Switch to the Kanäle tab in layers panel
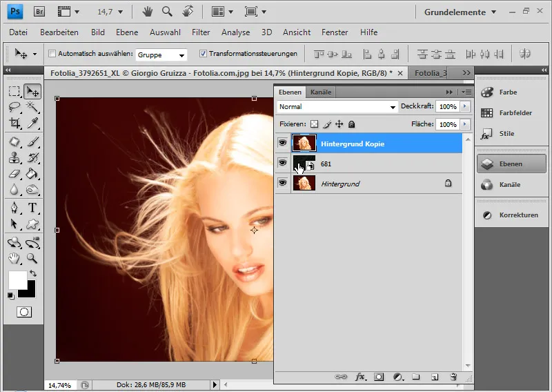 [x=321, y=92]
